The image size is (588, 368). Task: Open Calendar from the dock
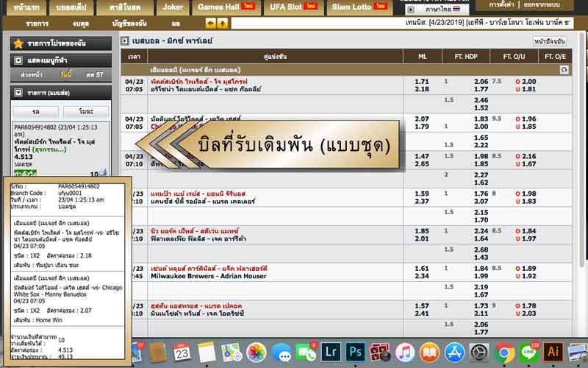pyautogui.click(x=182, y=353)
